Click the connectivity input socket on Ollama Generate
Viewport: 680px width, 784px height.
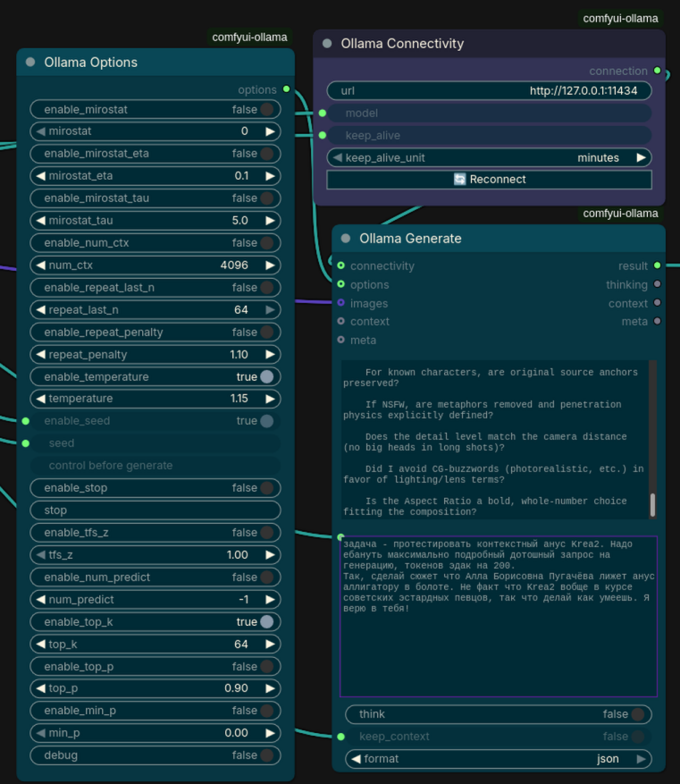click(340, 266)
